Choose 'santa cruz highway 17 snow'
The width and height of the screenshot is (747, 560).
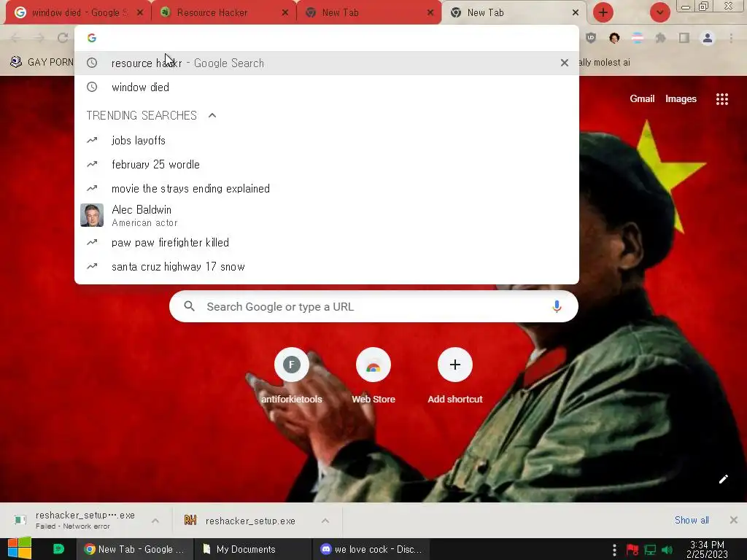point(327,267)
